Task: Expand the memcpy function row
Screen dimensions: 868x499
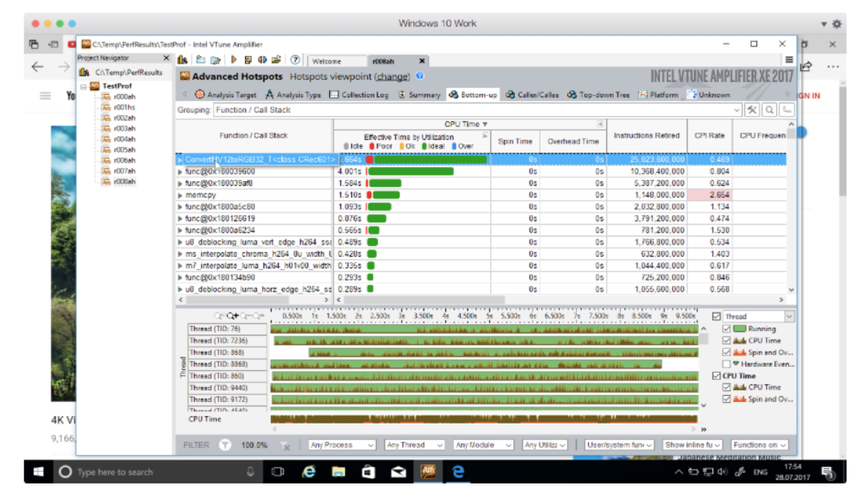Action: [x=180, y=195]
